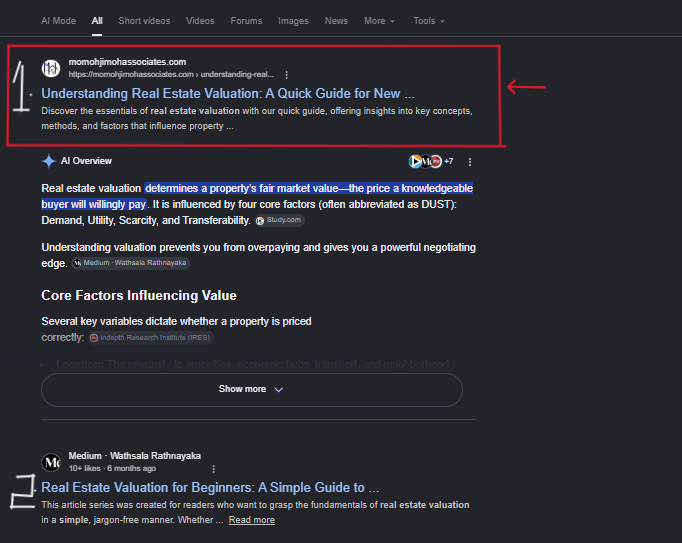Select the All results tab
Viewport: 682px width, 543px height.
click(x=97, y=21)
